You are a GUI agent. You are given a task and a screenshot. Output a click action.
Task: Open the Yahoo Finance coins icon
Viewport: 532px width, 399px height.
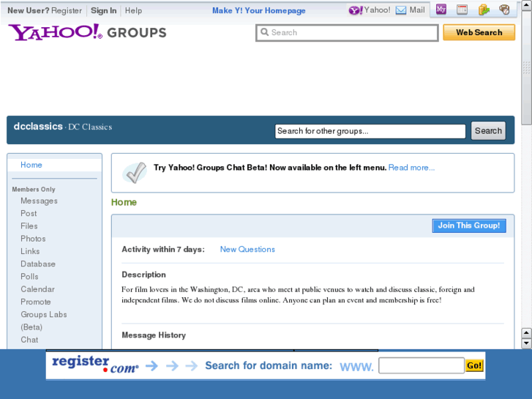pyautogui.click(x=484, y=10)
